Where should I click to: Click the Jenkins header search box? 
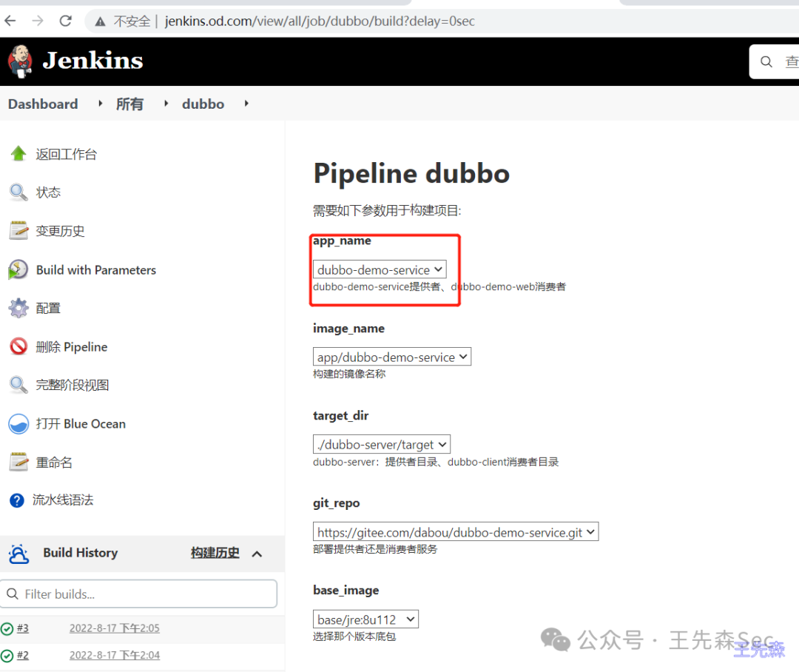(774, 61)
